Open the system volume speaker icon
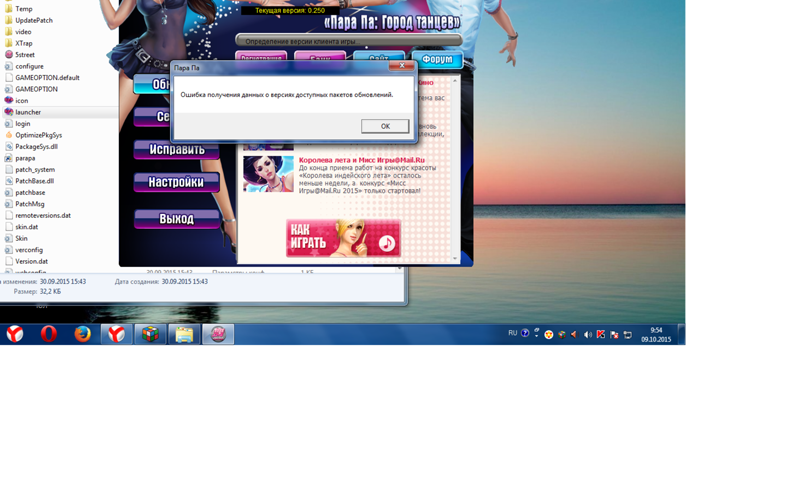The width and height of the screenshot is (800, 501). tap(588, 335)
